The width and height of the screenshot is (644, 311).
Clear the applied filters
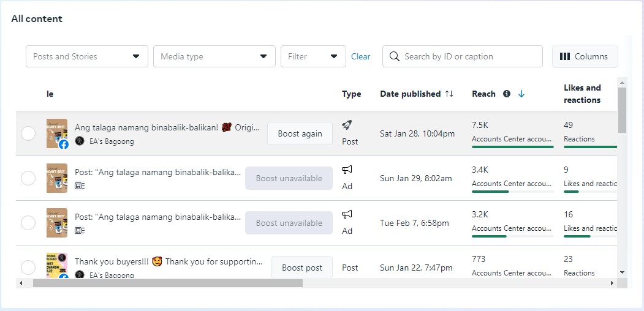coord(361,56)
